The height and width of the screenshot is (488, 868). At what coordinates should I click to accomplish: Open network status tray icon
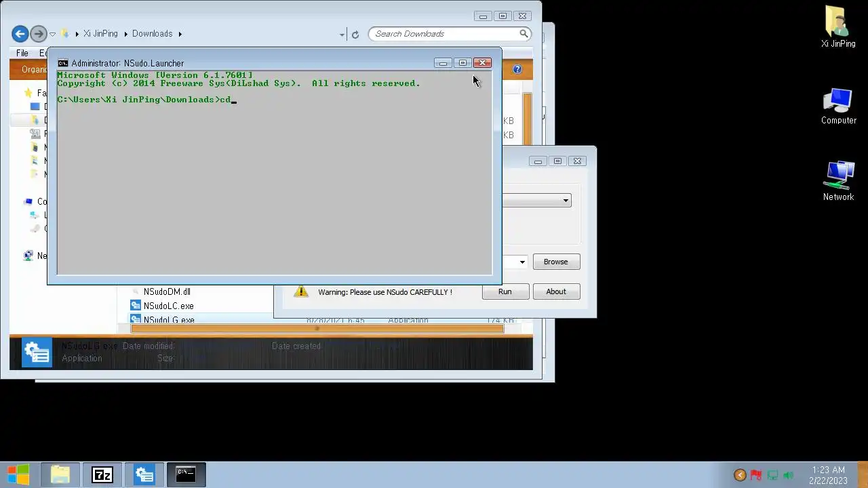click(772, 475)
